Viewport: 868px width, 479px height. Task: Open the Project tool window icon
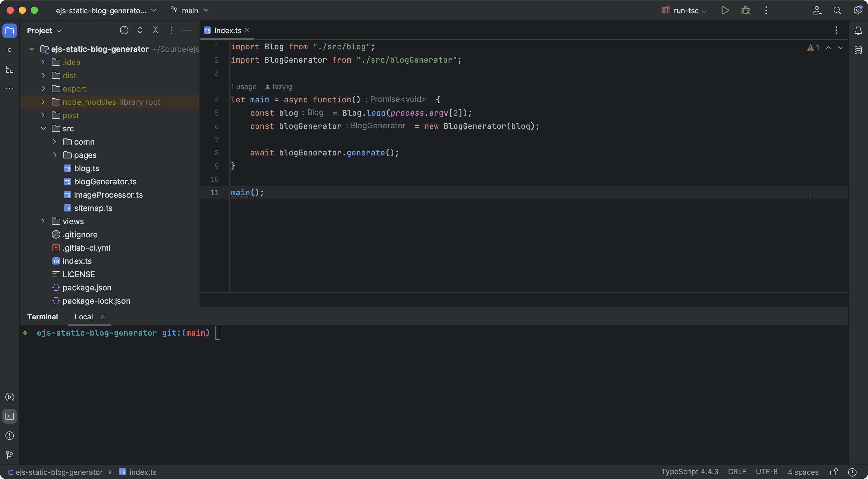pyautogui.click(x=9, y=31)
